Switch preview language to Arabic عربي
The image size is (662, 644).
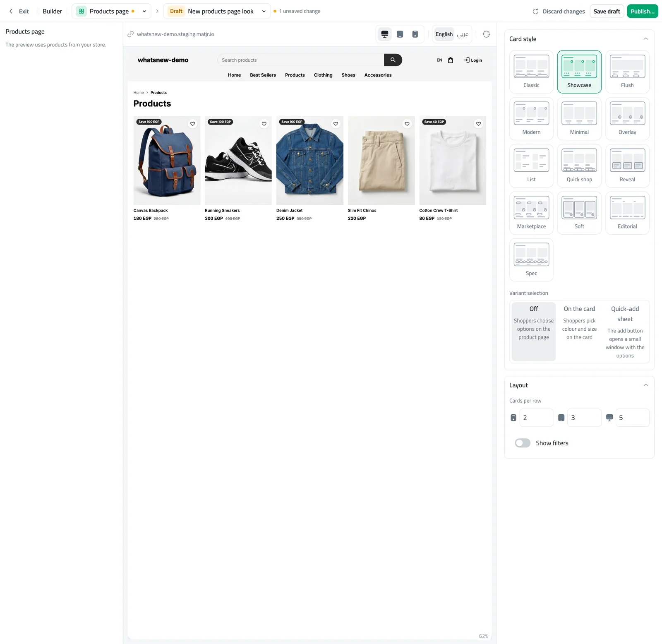coord(463,34)
